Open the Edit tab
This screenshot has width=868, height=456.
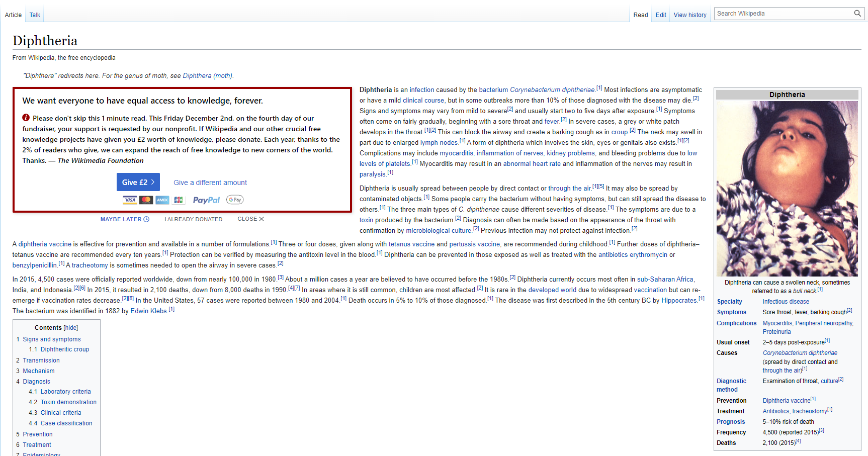pyautogui.click(x=661, y=15)
